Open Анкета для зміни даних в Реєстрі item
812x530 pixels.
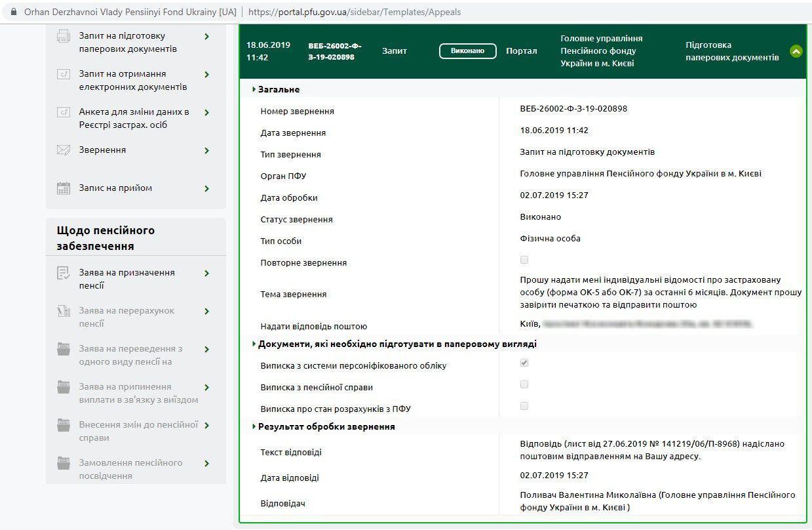click(x=134, y=119)
